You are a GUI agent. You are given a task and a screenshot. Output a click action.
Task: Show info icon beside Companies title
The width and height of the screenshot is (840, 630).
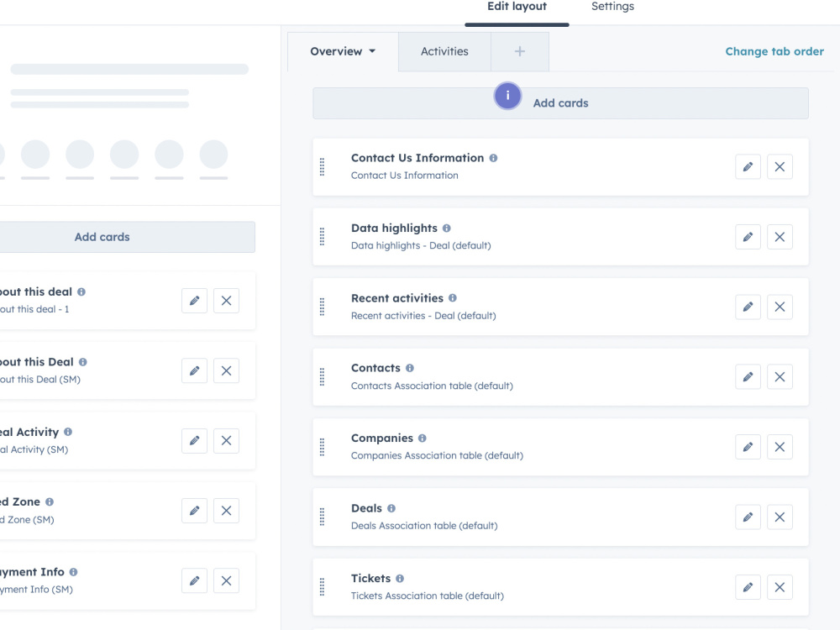423,438
